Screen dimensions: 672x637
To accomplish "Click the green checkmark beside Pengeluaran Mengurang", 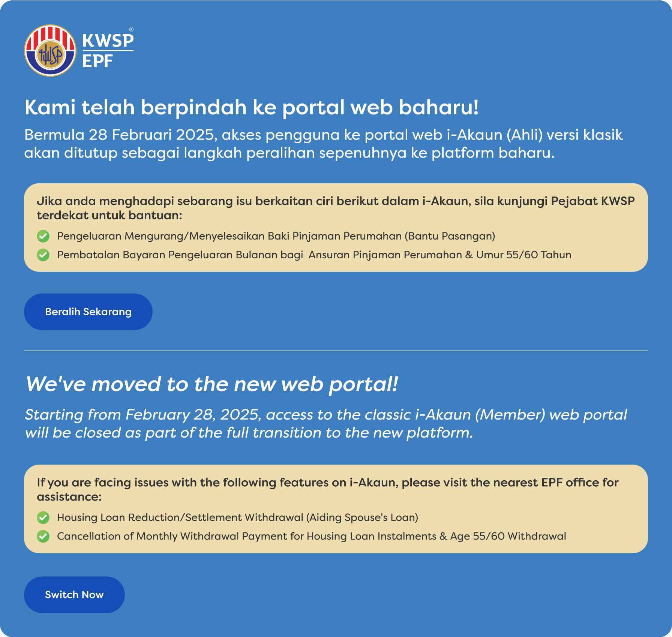I will [x=43, y=236].
